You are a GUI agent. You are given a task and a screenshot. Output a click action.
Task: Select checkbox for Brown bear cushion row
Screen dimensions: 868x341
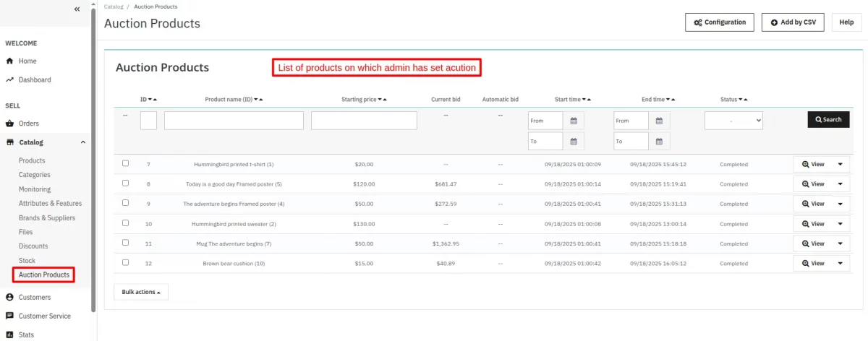tap(125, 262)
